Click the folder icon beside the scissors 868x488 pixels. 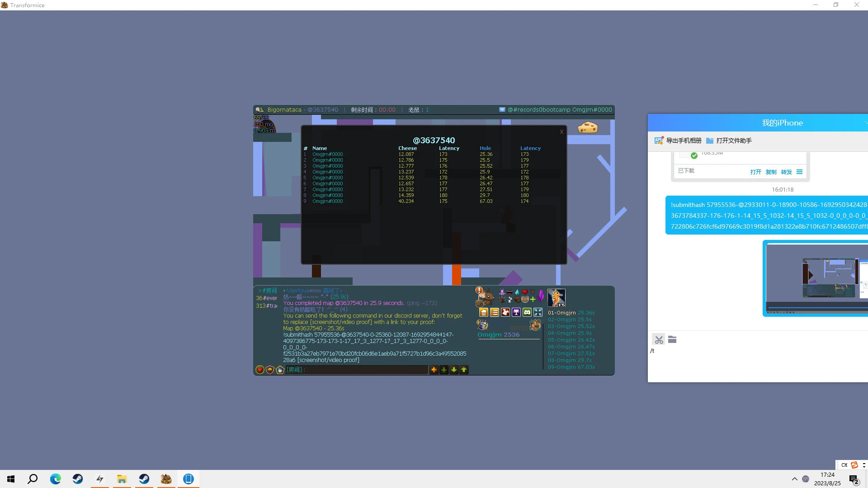672,339
